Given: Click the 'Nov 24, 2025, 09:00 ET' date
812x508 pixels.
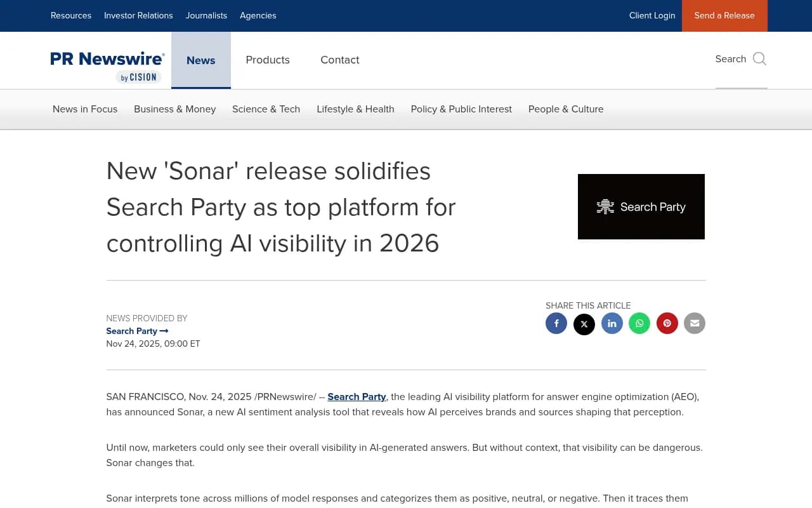Looking at the screenshot, I should click(x=153, y=344).
